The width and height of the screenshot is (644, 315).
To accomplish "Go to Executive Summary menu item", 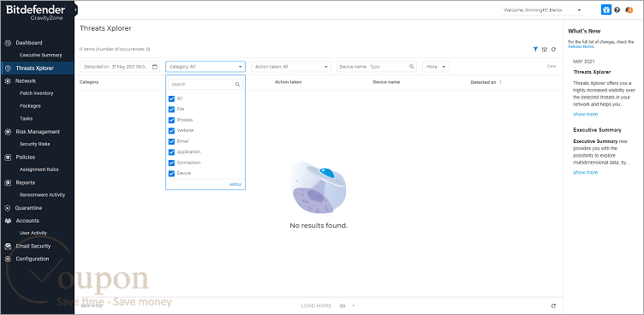I will (40, 55).
